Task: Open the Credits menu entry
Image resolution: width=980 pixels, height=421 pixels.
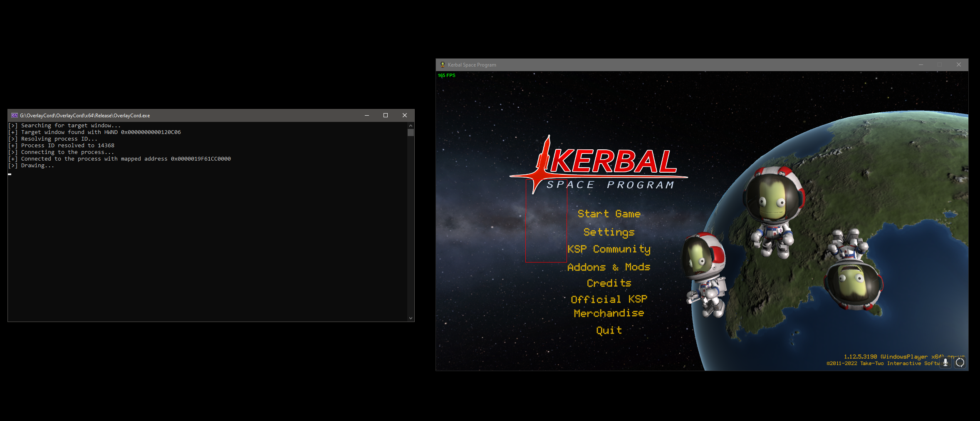Action: point(609,283)
